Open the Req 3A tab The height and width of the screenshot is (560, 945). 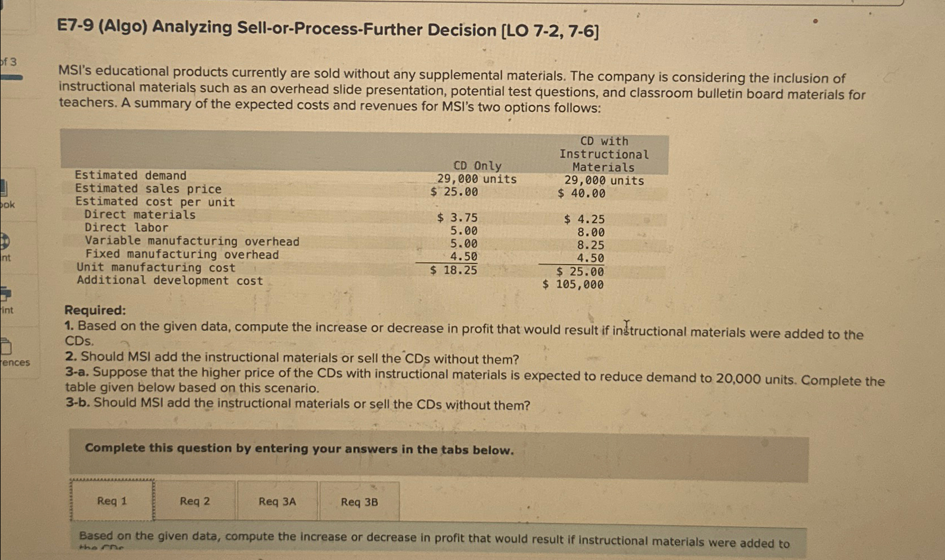pyautogui.click(x=277, y=501)
